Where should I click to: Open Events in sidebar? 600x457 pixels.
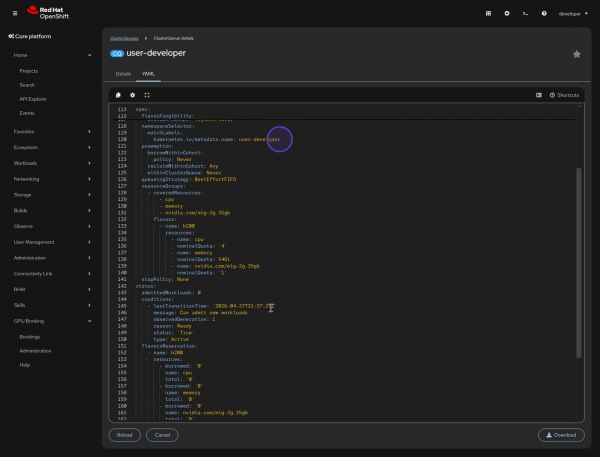27,113
